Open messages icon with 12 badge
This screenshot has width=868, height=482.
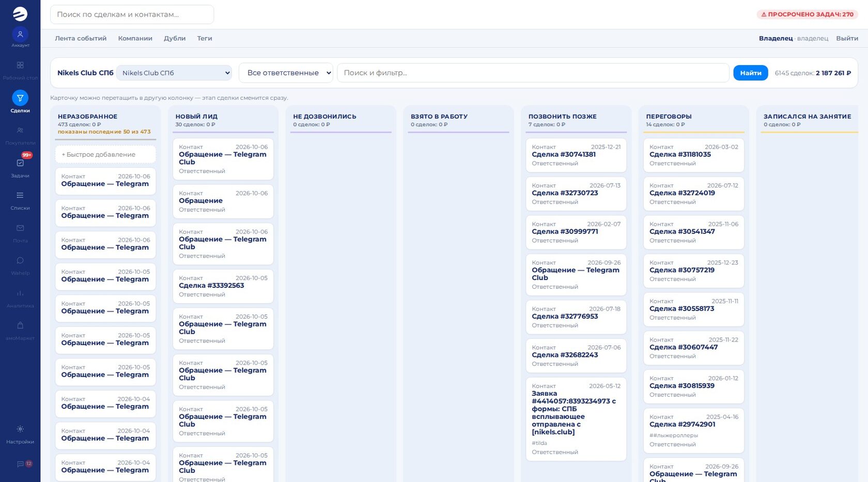click(x=20, y=464)
